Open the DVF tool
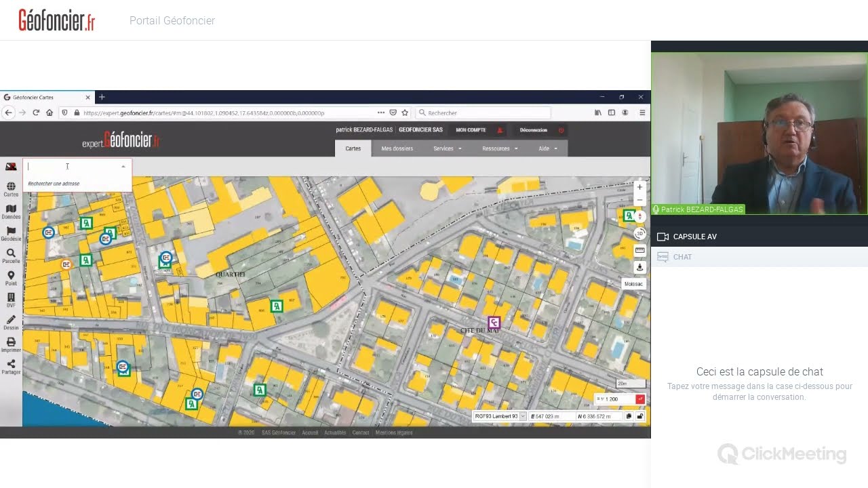This screenshot has width=868, height=488. point(11,300)
